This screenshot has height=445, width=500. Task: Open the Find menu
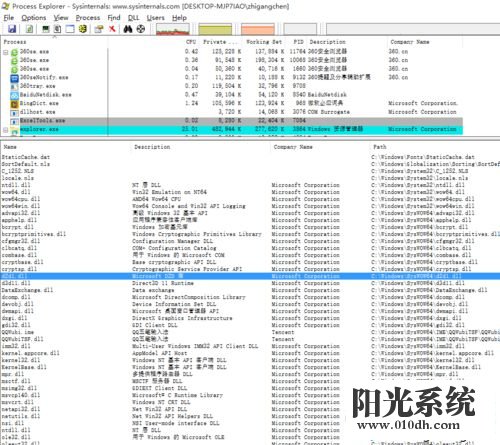point(114,18)
